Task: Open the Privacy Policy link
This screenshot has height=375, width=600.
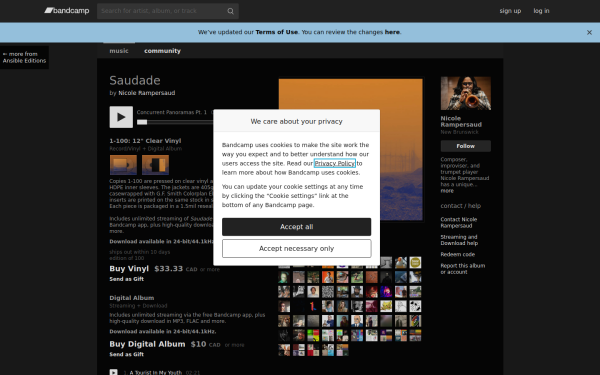Action: 334,163
